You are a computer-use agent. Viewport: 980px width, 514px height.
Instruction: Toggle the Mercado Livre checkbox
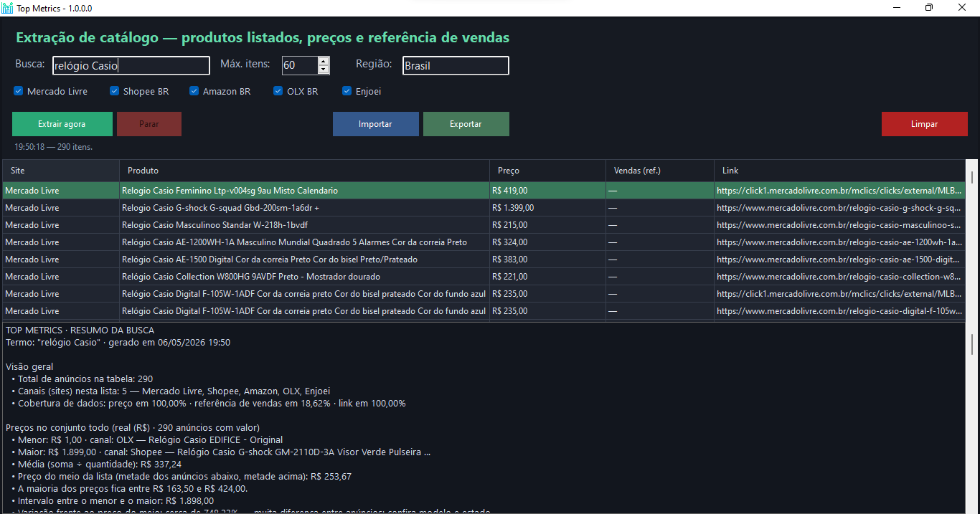coord(19,91)
